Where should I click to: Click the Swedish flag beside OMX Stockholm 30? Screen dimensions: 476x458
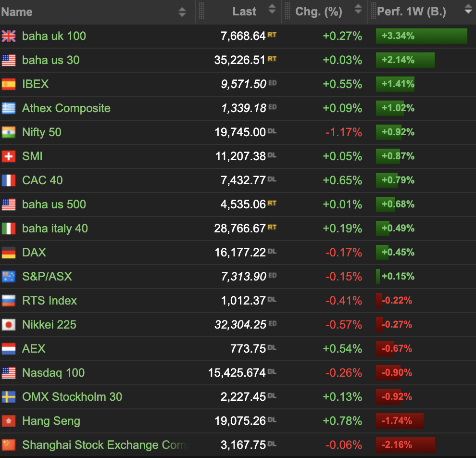coord(9,397)
